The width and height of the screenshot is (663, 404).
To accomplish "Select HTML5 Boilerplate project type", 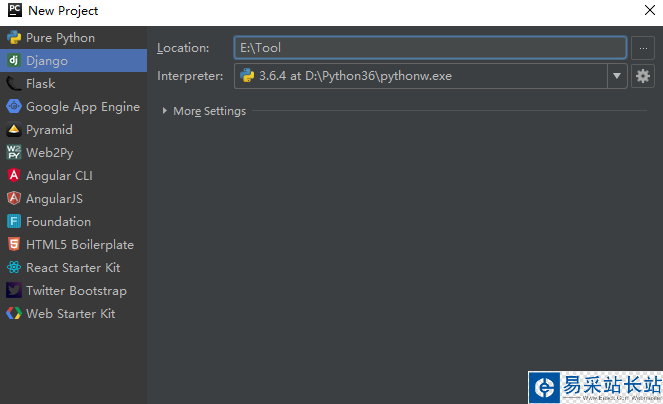I will click(x=74, y=245).
